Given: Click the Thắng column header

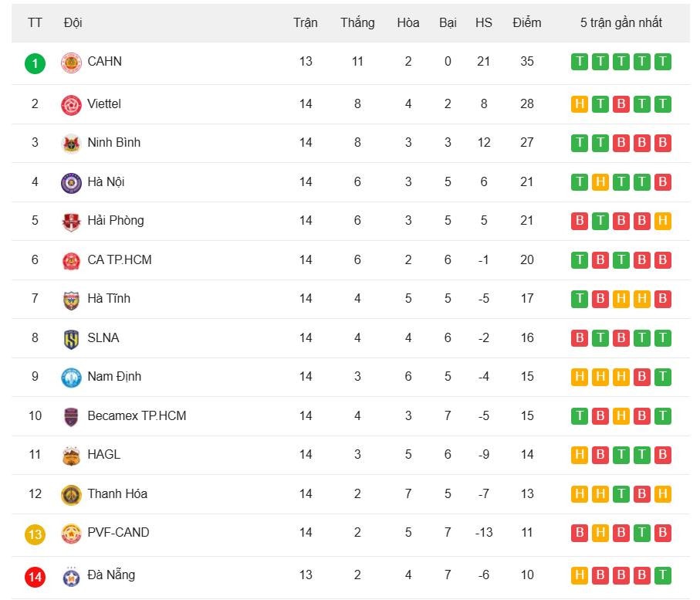Looking at the screenshot, I should [x=357, y=22].
